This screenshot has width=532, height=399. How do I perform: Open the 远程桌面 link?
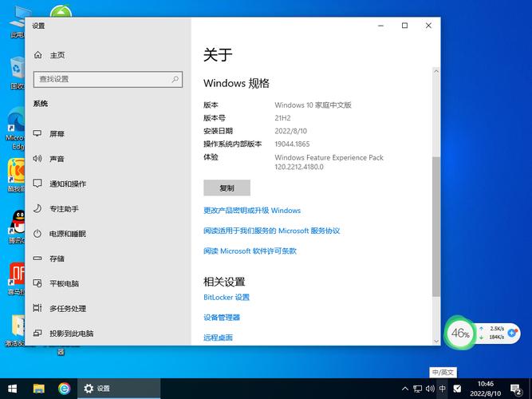coord(219,338)
